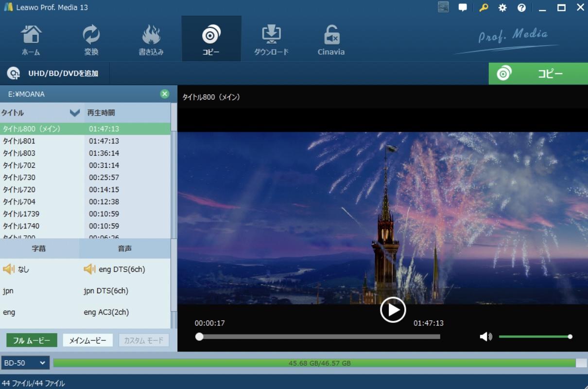Expand the タイトル column chevron
Viewport: 588px width, 389px height.
coord(74,113)
